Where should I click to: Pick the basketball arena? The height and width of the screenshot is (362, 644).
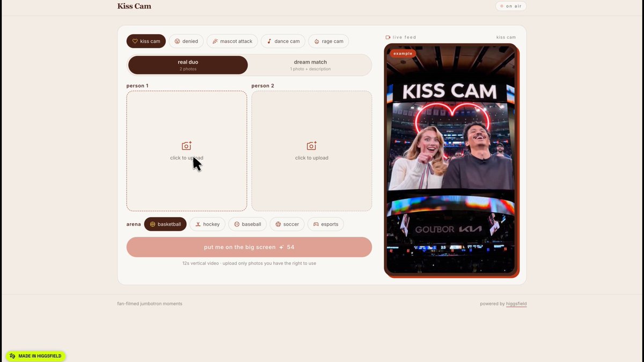click(165, 224)
